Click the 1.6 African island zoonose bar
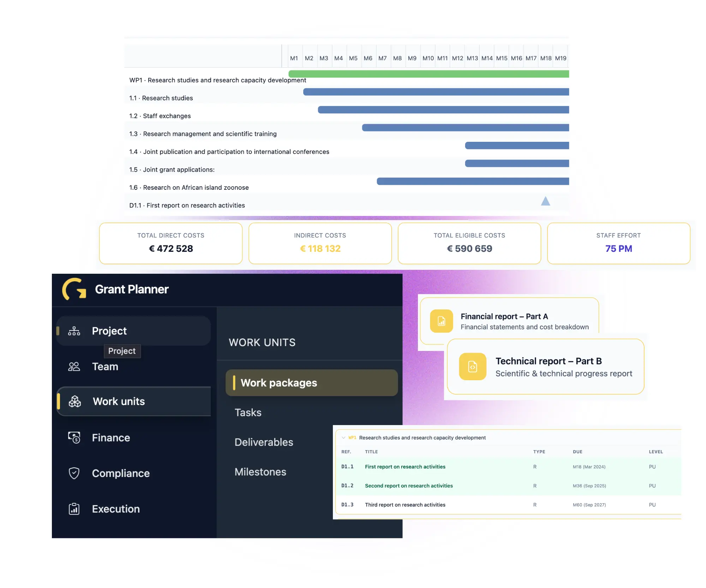706x588 pixels. click(x=473, y=181)
